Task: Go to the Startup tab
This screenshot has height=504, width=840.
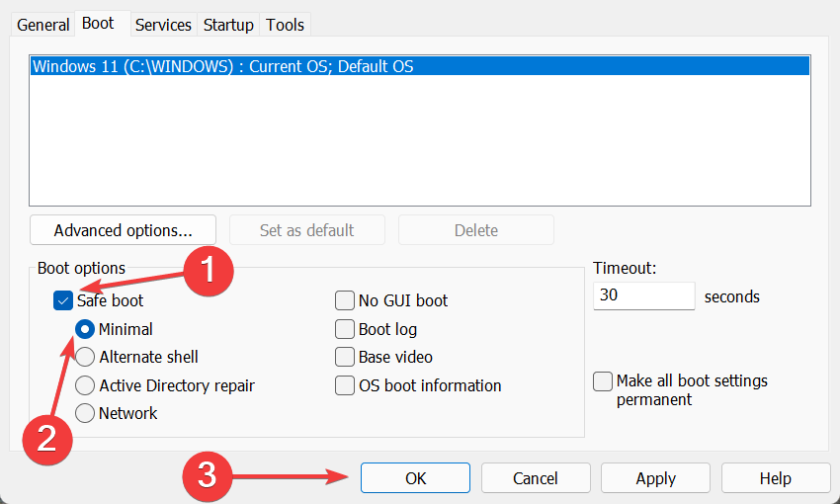Action: 228,25
